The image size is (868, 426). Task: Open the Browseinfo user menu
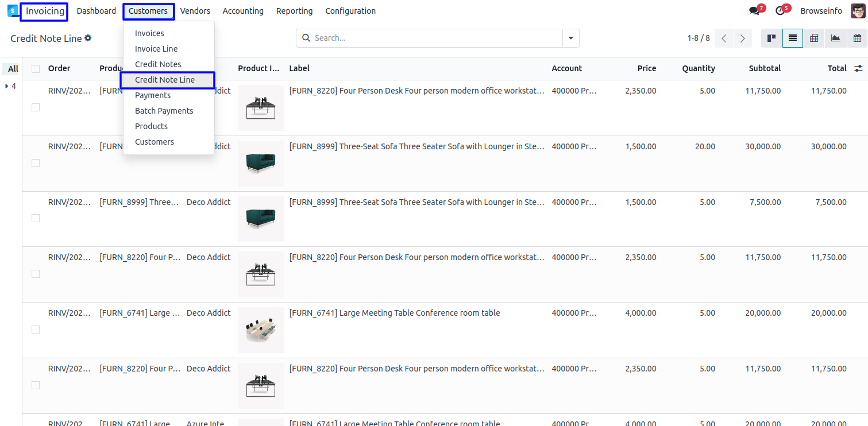click(x=821, y=11)
